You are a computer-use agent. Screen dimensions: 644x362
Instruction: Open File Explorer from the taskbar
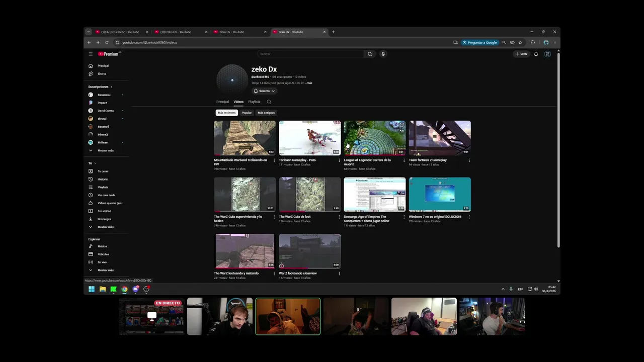(103, 289)
